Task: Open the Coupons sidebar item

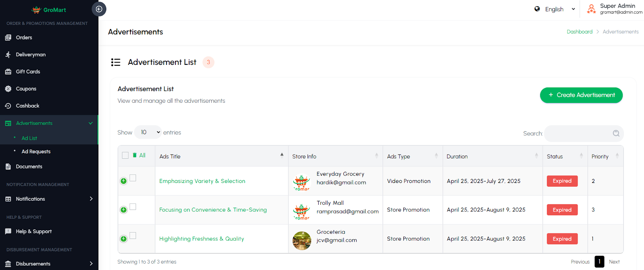Action: pyautogui.click(x=26, y=89)
